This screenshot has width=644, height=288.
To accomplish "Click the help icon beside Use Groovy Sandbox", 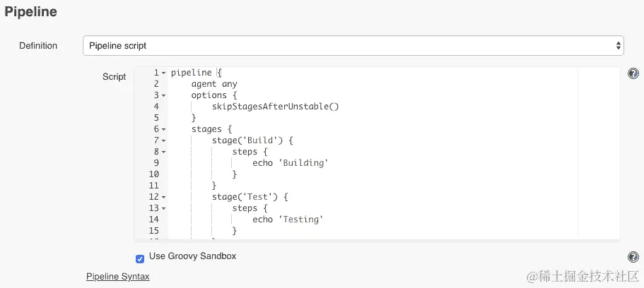I will tap(633, 257).
